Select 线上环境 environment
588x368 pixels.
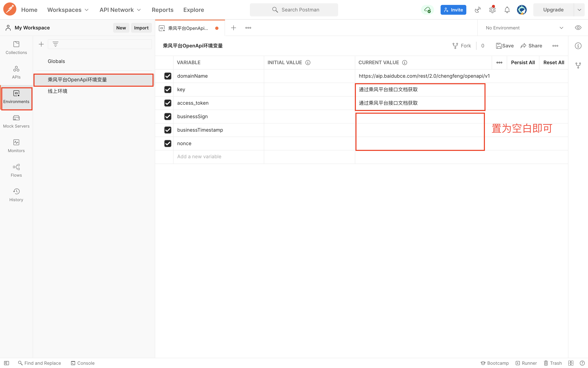[58, 91]
